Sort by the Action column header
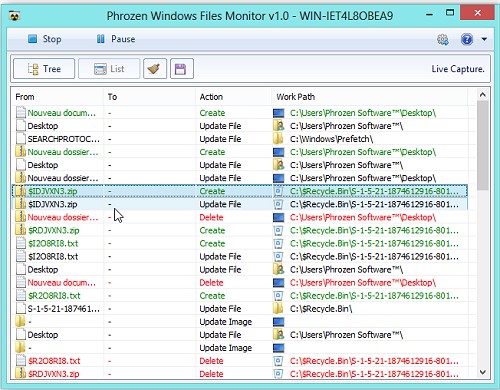500x390 pixels. pyautogui.click(x=234, y=97)
